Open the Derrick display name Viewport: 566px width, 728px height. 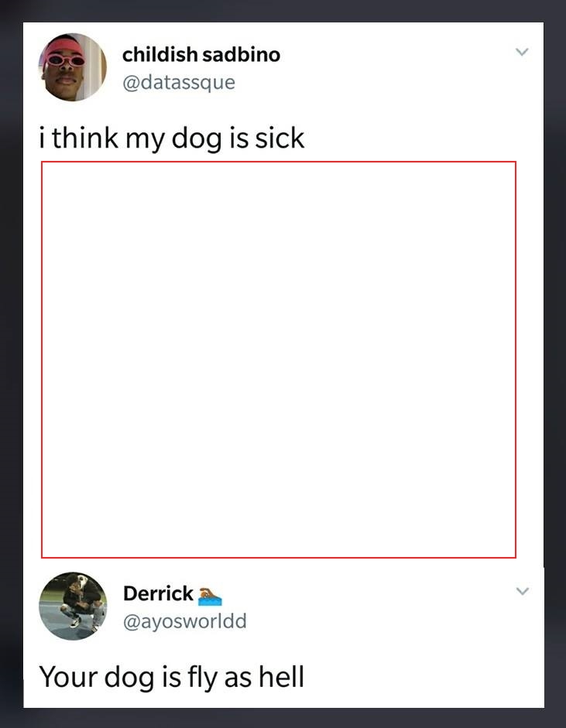158,593
